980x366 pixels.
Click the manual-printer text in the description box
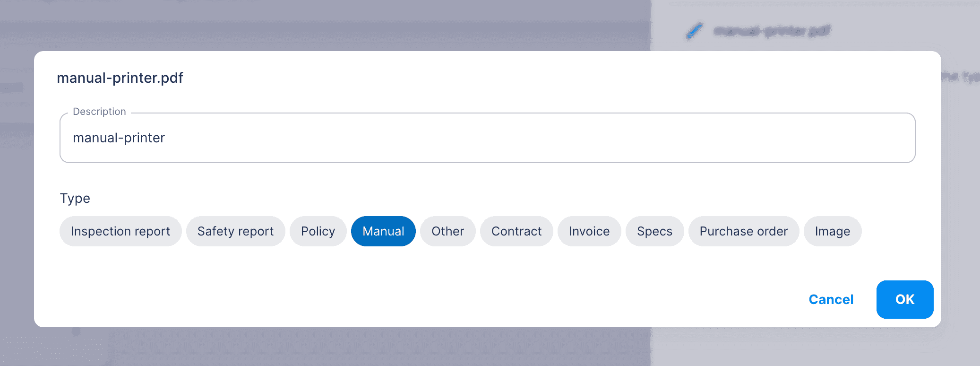click(x=119, y=138)
